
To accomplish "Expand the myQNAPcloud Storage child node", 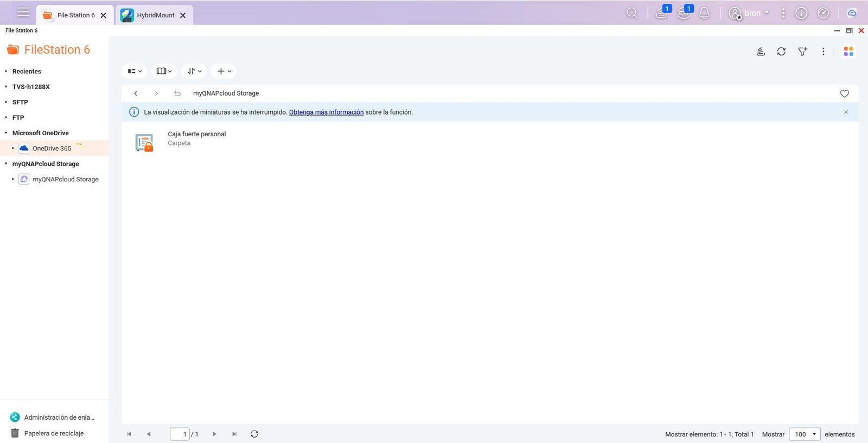I will 13,179.
